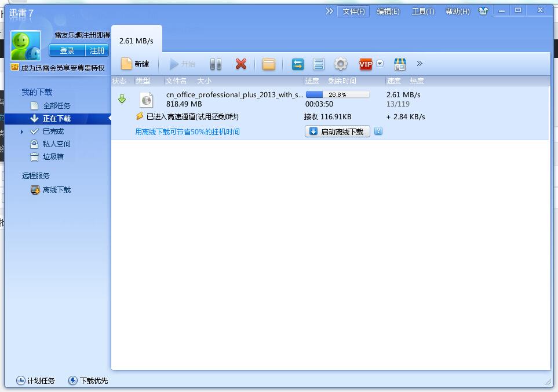Click the + 2.84 KB/s speed text

[406, 117]
